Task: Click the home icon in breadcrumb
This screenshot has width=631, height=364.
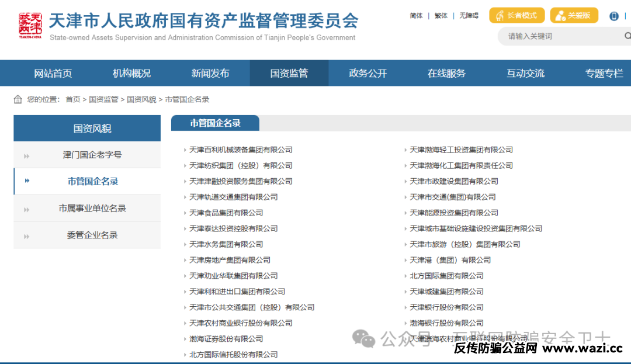Action: (x=18, y=99)
